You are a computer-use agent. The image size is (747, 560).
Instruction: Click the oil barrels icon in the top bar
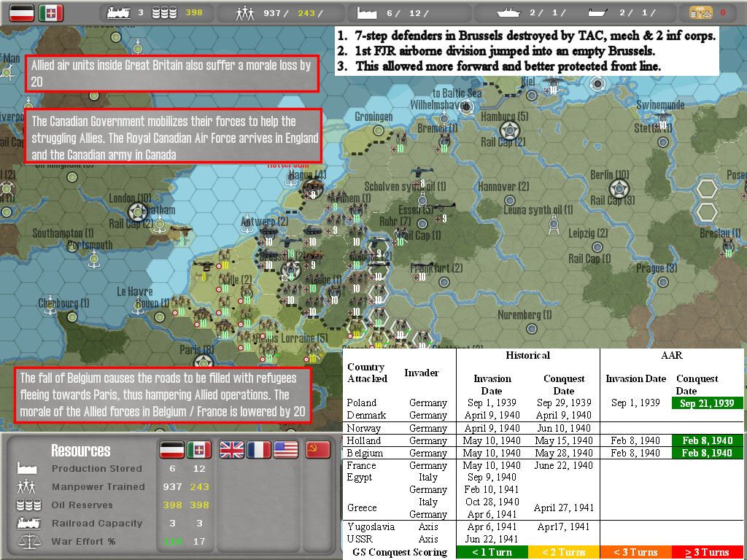click(164, 13)
